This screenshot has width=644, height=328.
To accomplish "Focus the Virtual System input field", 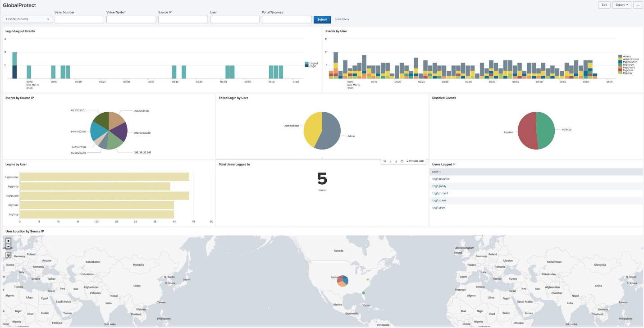I will [x=131, y=19].
